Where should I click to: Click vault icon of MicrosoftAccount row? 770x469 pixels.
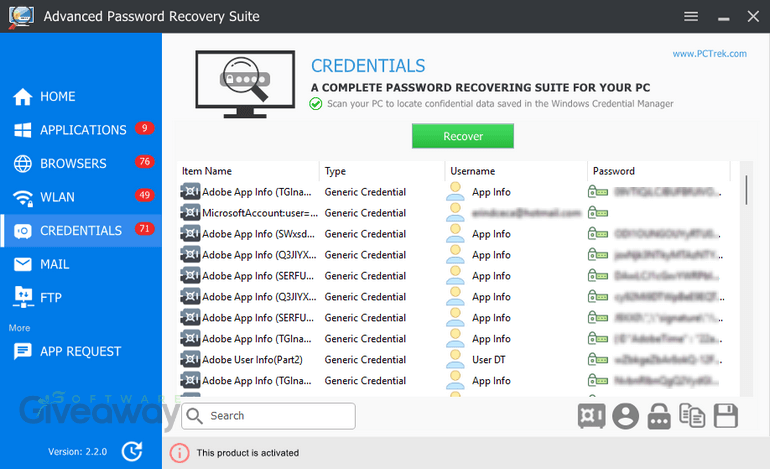[x=190, y=213]
